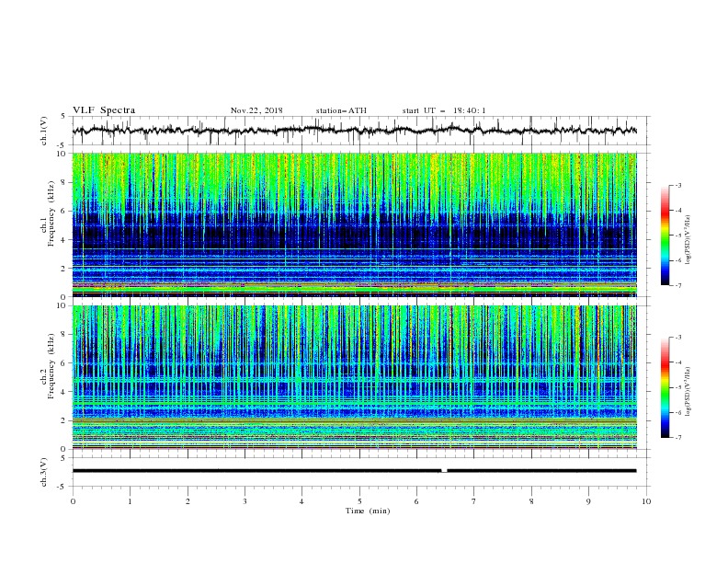Click the '-3' value on ch.1 colorbar
The width and height of the screenshot is (728, 563).
pyautogui.click(x=677, y=185)
